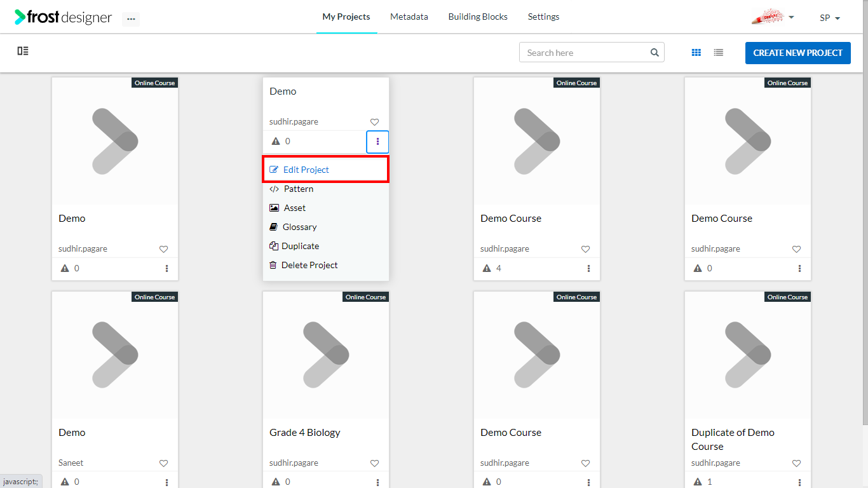868x488 pixels.
Task: Click Online Course badge on Saneet's Demo card
Action: [154, 297]
